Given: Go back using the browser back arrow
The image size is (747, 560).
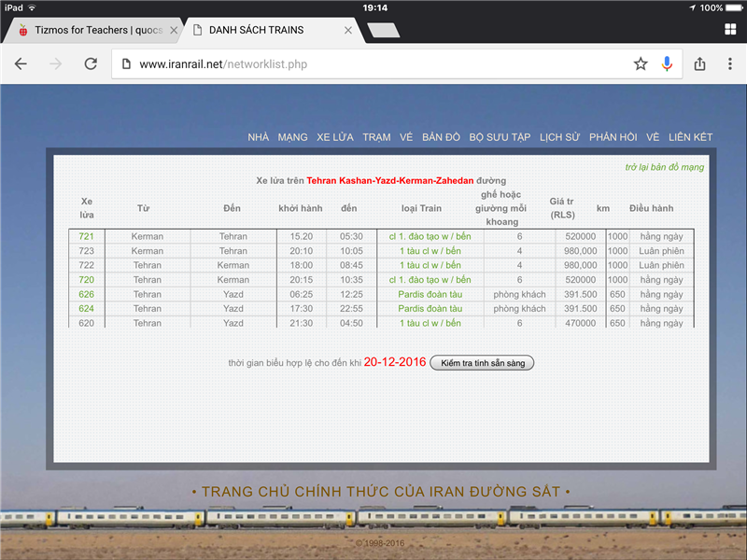Looking at the screenshot, I should tap(21, 63).
